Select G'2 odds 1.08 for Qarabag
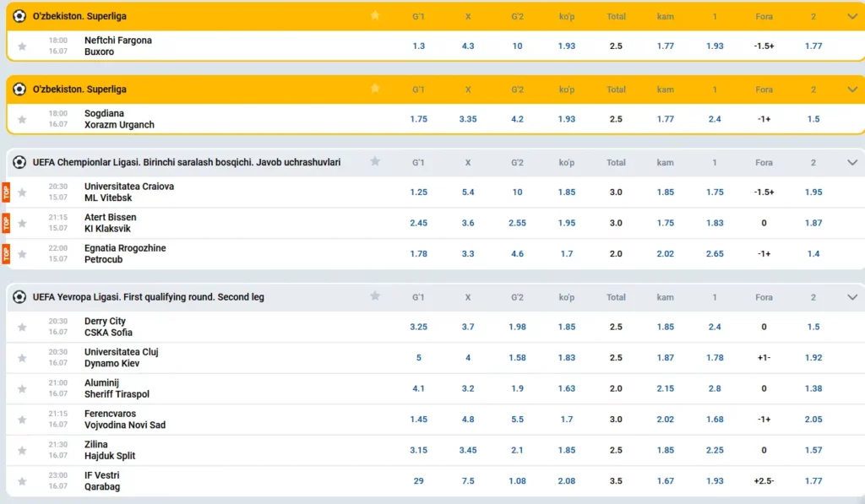This screenshot has width=865, height=504. [x=517, y=481]
